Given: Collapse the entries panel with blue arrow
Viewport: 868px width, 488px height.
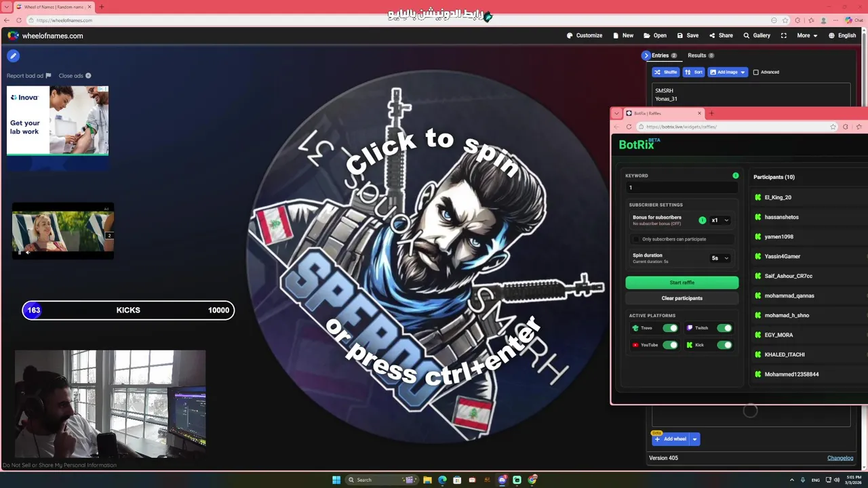Looking at the screenshot, I should (646, 56).
